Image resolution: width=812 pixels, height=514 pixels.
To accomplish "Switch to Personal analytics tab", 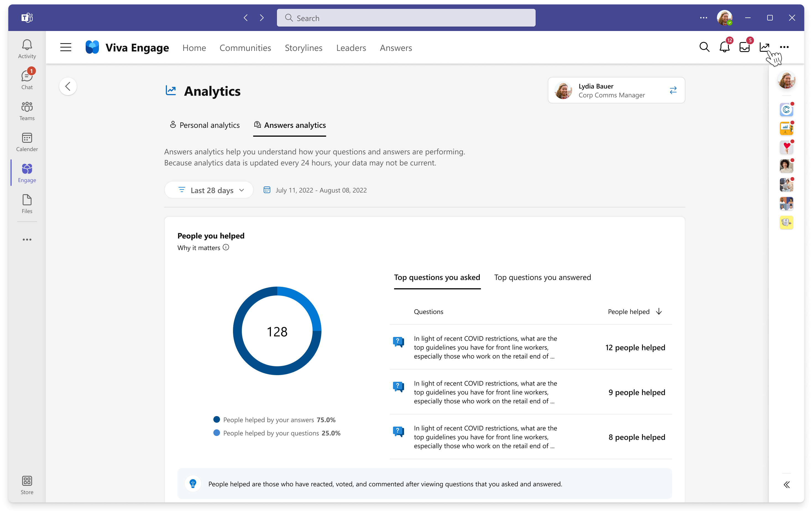I will tap(203, 125).
